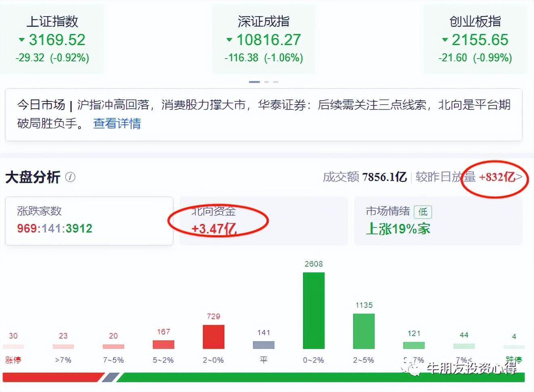Click the 121 bar for 5~7% decline
Image resolution: width=534 pixels, height=392 pixels.
(x=414, y=345)
